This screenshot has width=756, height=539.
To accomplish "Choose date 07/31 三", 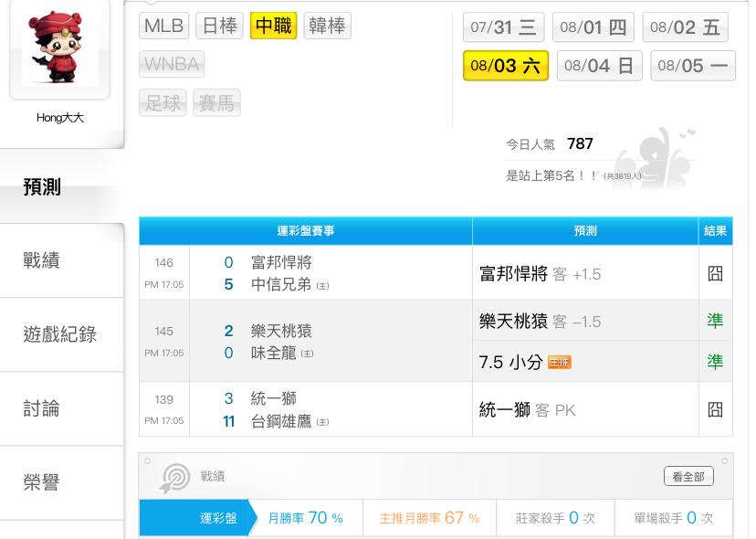I will pyautogui.click(x=503, y=27).
